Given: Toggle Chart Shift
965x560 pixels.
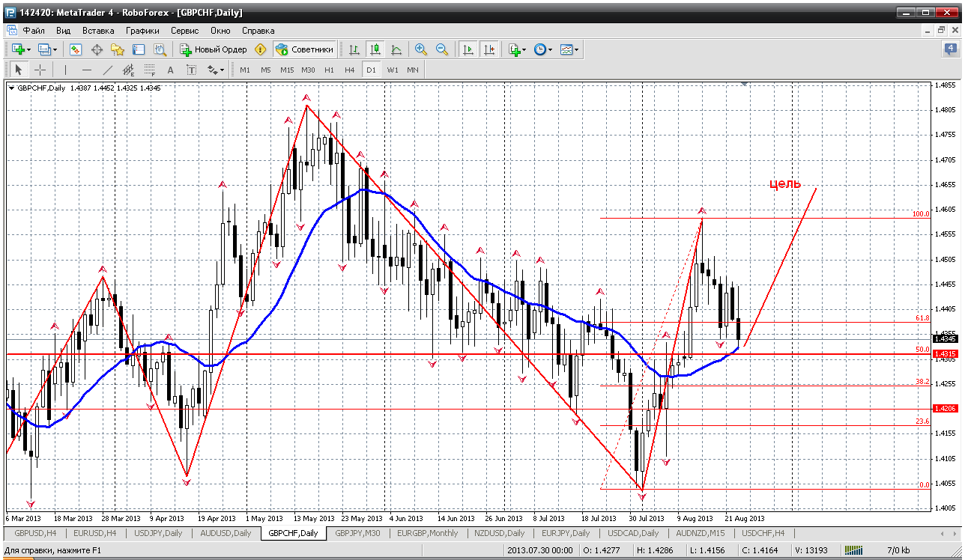Looking at the screenshot, I should click(x=489, y=49).
